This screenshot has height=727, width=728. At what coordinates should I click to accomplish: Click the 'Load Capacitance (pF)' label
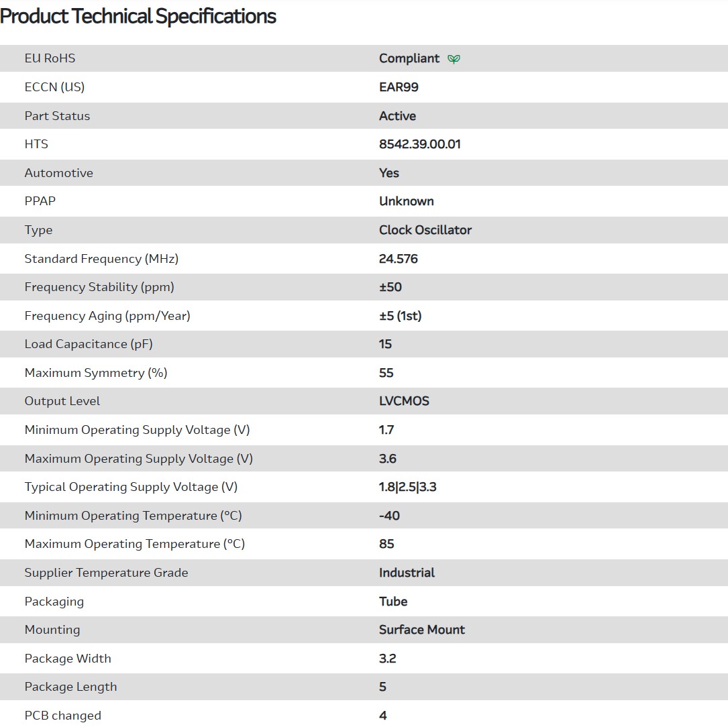click(x=89, y=344)
